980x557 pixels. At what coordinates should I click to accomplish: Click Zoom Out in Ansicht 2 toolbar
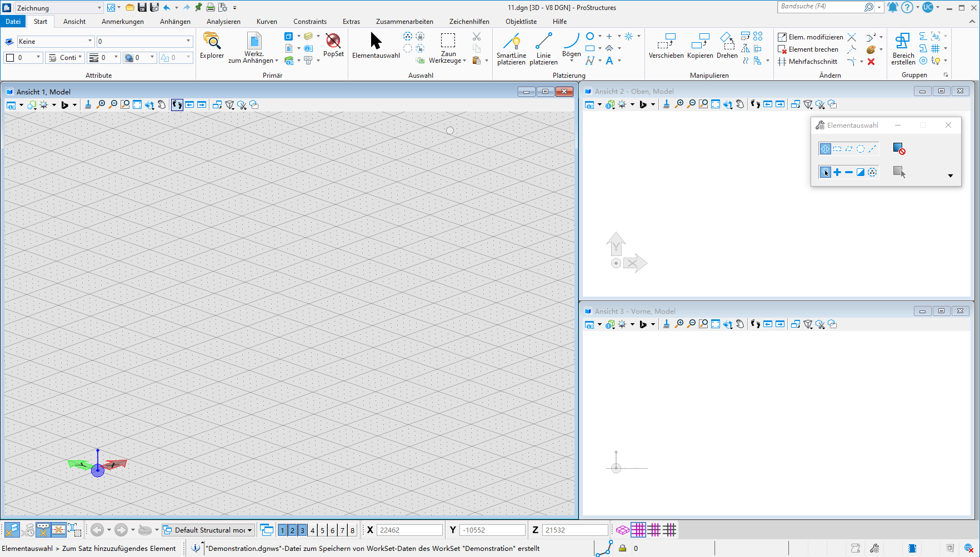click(x=691, y=104)
